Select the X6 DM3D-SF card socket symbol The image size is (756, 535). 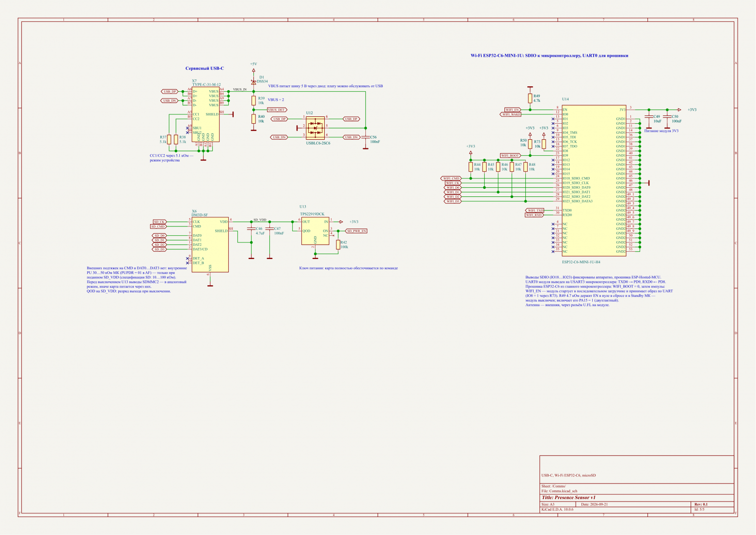click(210, 244)
